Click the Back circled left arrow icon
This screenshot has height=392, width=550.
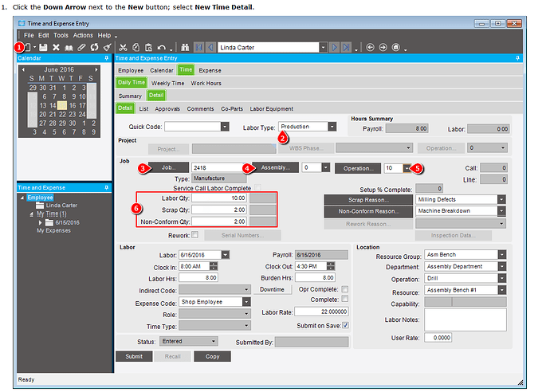tap(370, 47)
